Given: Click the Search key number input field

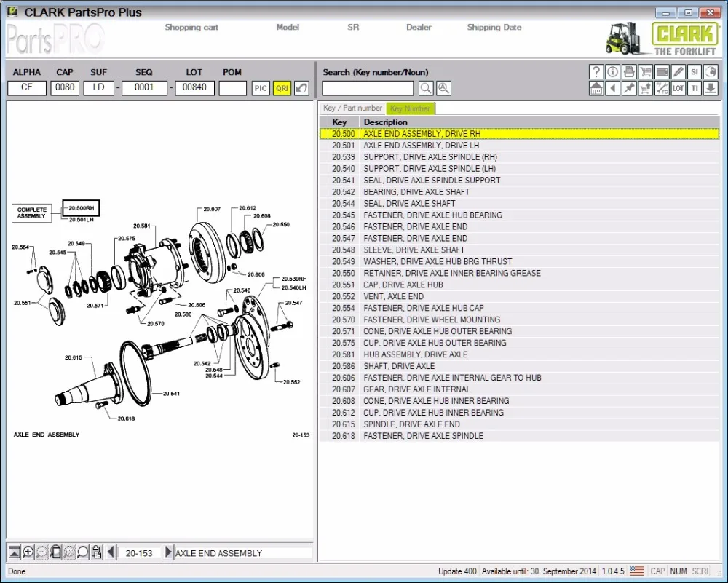Looking at the screenshot, I should [368, 88].
